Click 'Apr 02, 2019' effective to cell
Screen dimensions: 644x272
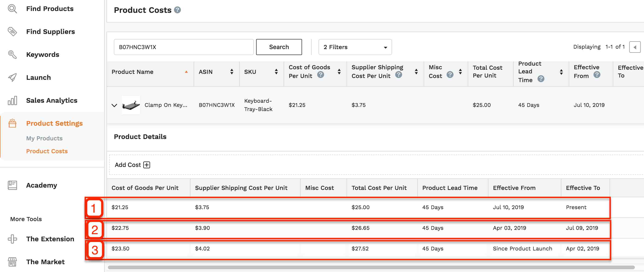click(582, 249)
